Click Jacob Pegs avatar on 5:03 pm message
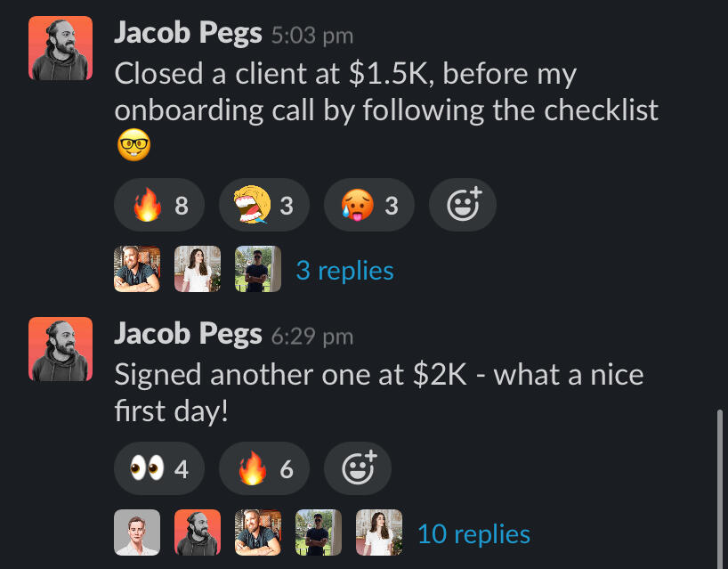Image resolution: width=728 pixels, height=569 pixels. click(60, 47)
